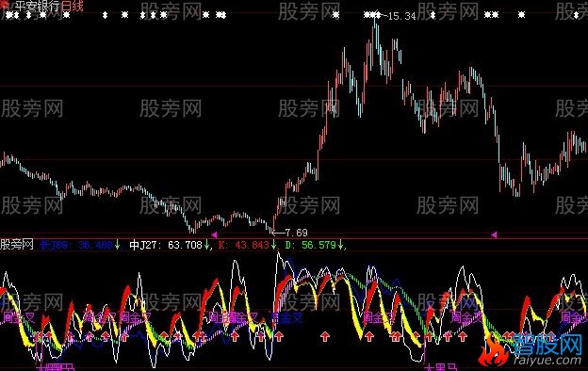Click the rightmost 周金叉 signal label
The width and height of the screenshot is (588, 371).
click(x=574, y=318)
